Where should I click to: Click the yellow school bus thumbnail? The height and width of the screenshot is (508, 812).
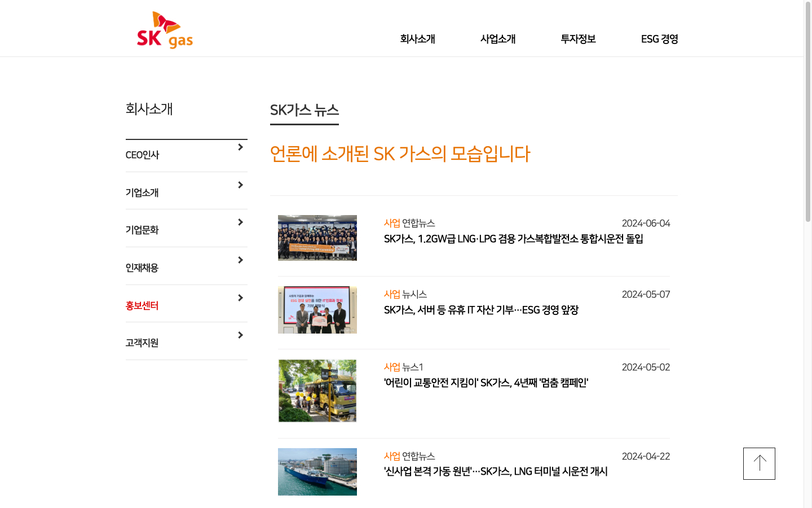tap(317, 391)
